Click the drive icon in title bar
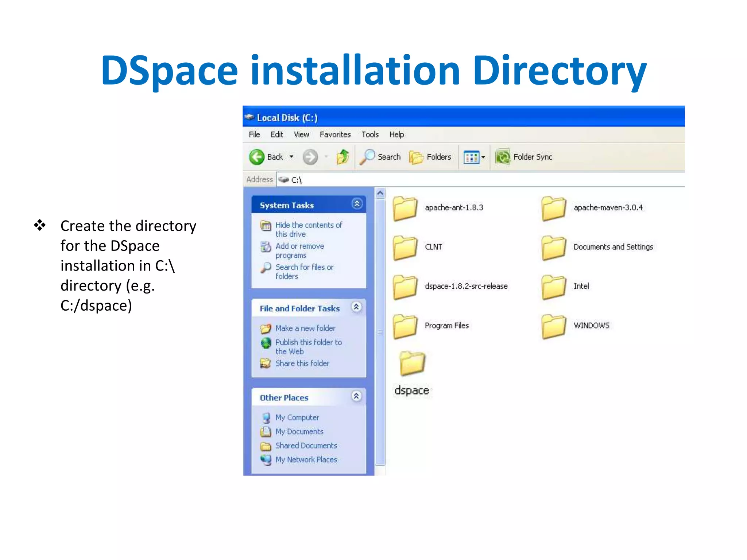The image size is (747, 560). click(249, 117)
